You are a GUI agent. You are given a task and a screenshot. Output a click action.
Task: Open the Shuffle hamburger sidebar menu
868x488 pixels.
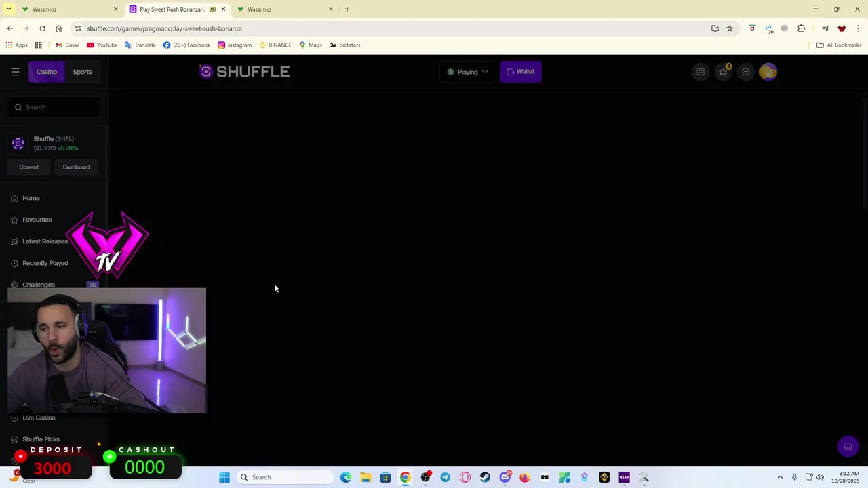tap(15, 72)
